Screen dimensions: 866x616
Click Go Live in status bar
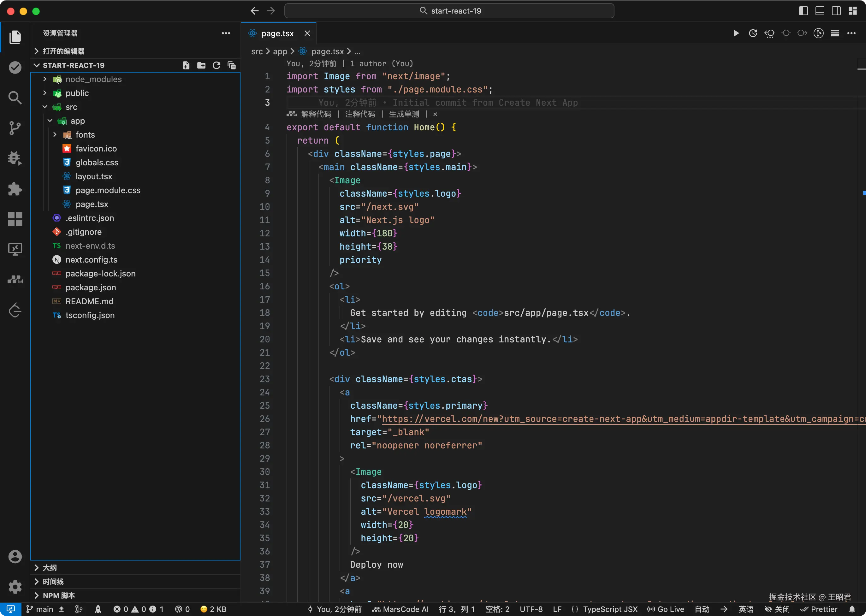[666, 609]
